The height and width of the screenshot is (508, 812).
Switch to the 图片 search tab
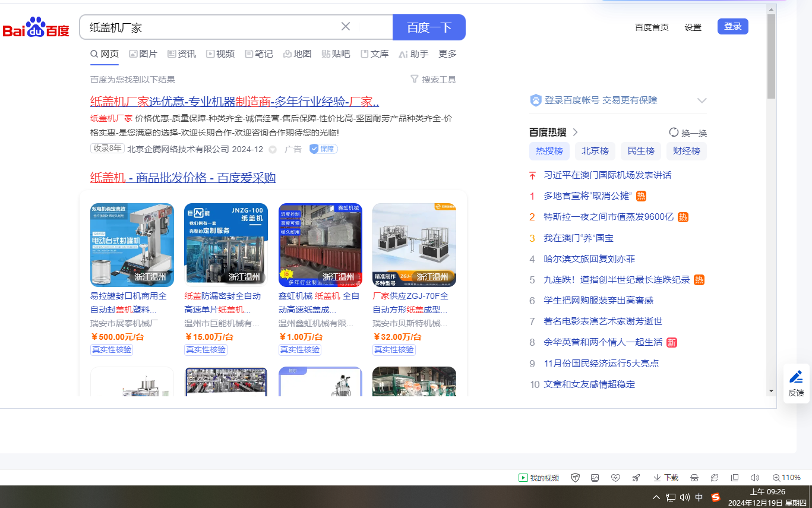pyautogui.click(x=143, y=54)
